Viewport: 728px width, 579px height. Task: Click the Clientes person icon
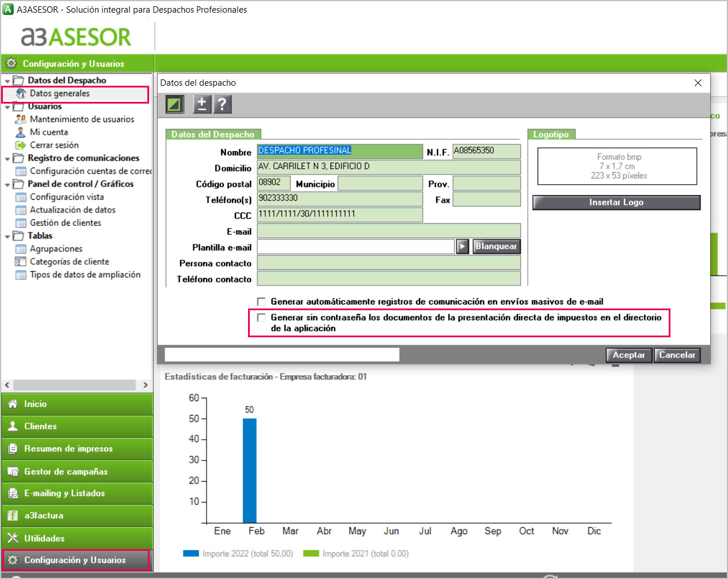[13, 426]
